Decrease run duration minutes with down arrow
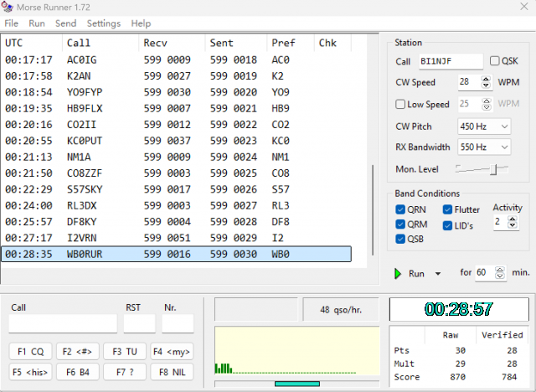 500,276
